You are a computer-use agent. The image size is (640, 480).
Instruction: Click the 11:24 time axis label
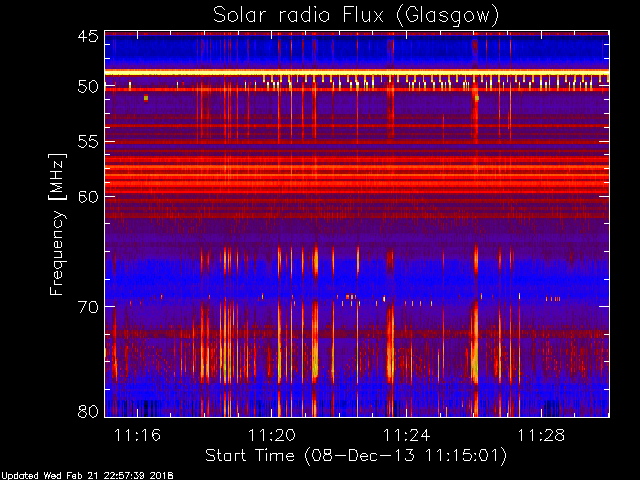click(407, 435)
